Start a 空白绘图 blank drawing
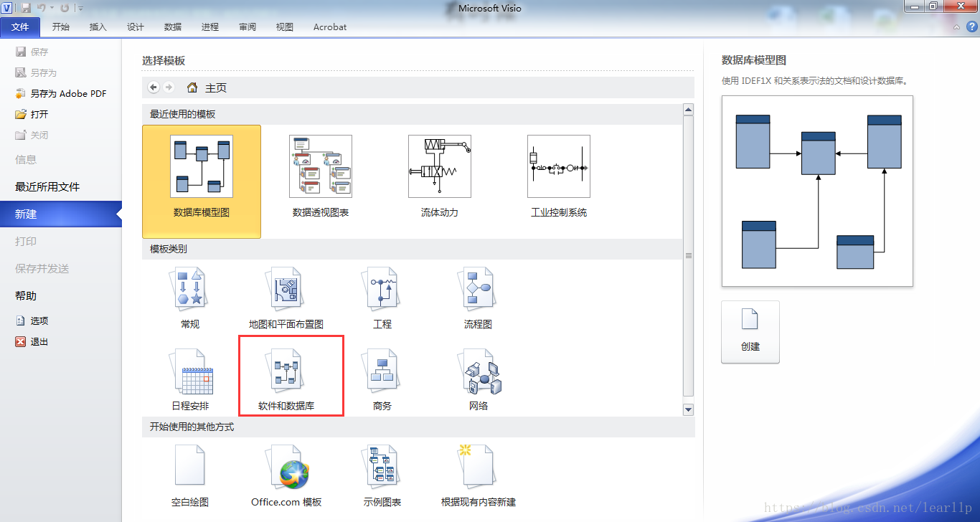Screen dimensions: 980x522 (190, 476)
